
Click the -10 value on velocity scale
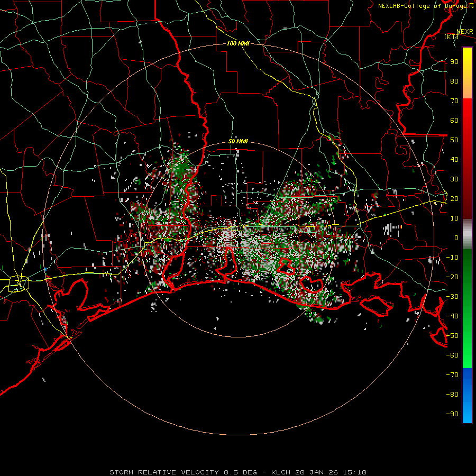pos(452,258)
